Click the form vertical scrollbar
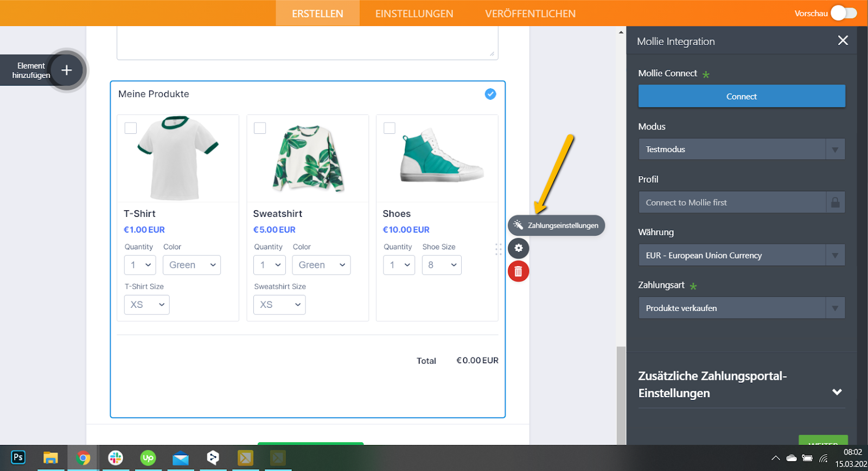This screenshot has width=868, height=471. click(x=621, y=395)
